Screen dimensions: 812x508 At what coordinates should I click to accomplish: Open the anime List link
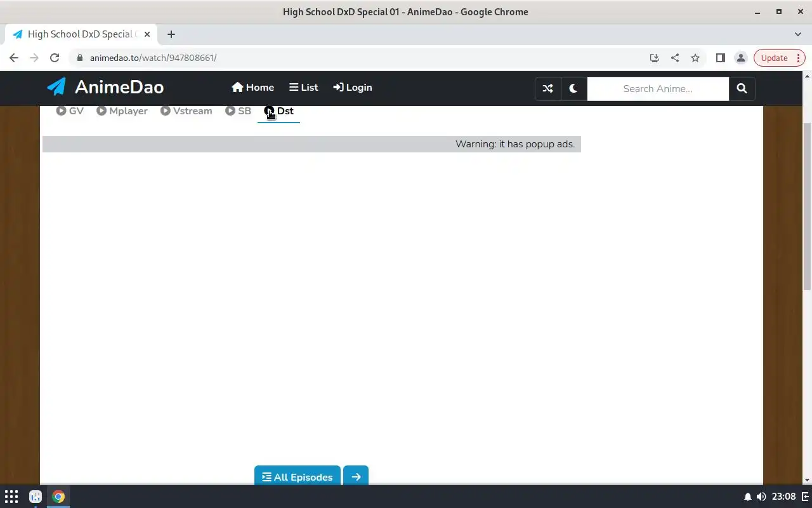[303, 88]
